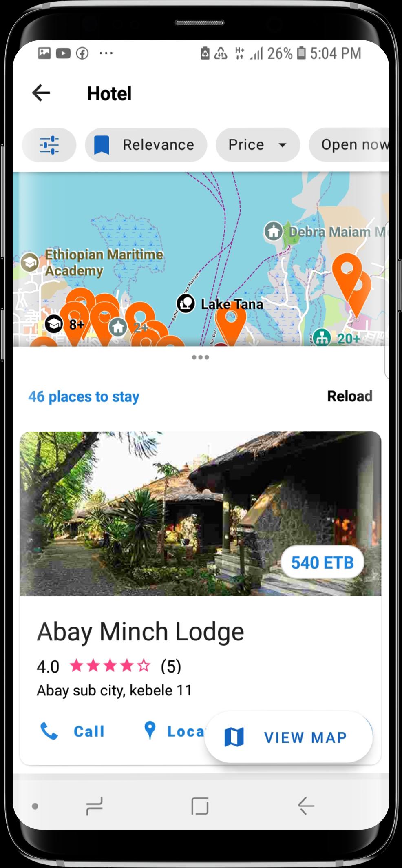
Task: Tap the VIEW MAP floating button
Action: 289,737
